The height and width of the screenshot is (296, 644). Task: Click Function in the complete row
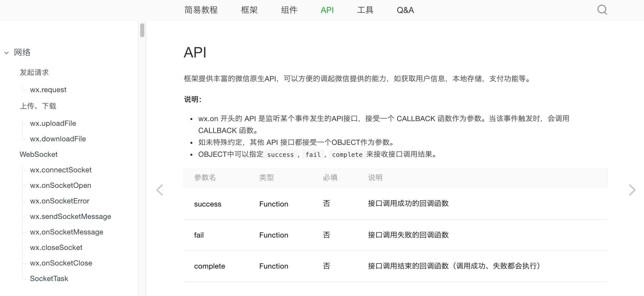[x=274, y=266]
